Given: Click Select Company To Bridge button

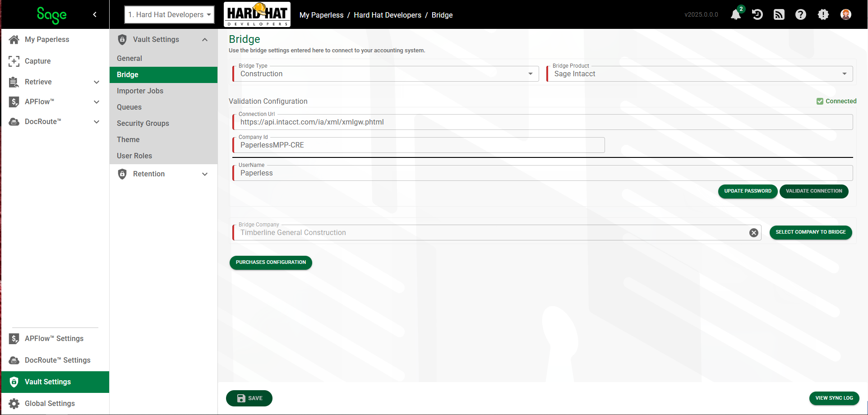Looking at the screenshot, I should click(x=811, y=232).
